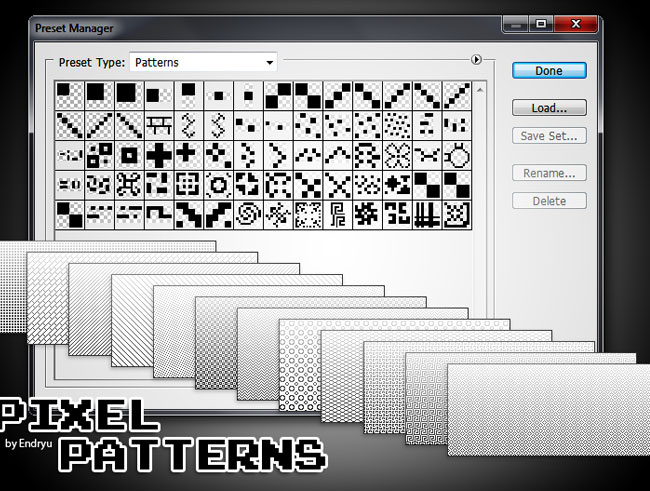This screenshot has width=650, height=491.
Task: Choose the solid upward peak chevron pattern
Action: 337,155
